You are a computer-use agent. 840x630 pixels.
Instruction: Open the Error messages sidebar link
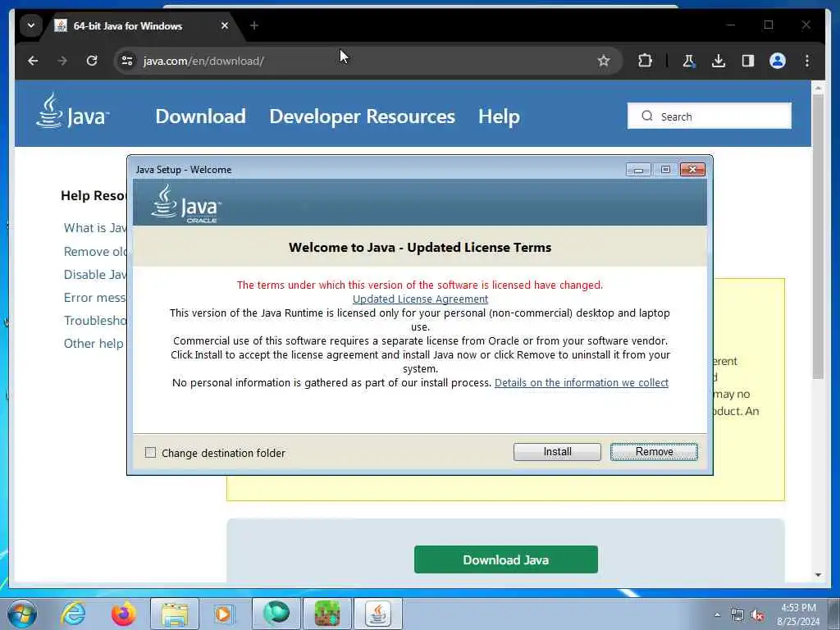tap(95, 297)
